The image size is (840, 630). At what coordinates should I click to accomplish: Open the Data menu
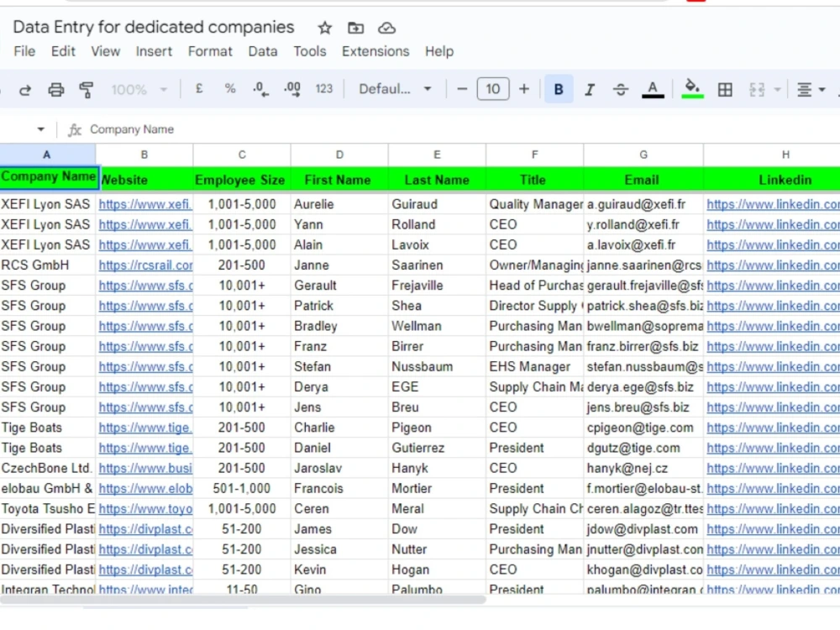263,51
